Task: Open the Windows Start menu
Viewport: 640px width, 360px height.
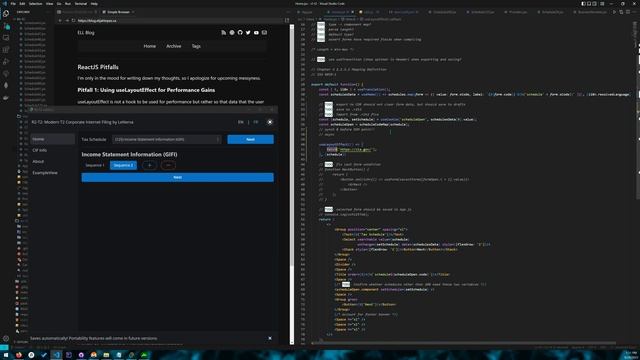Action: [6, 355]
